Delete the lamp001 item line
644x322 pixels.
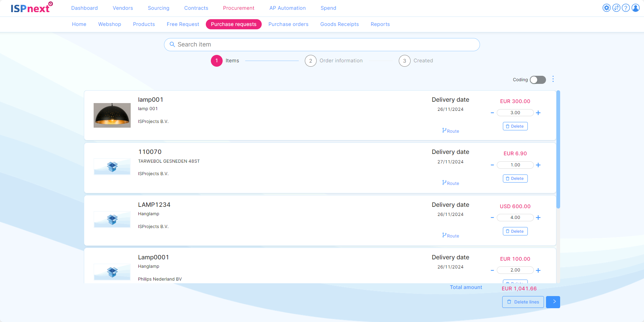pyautogui.click(x=515, y=126)
